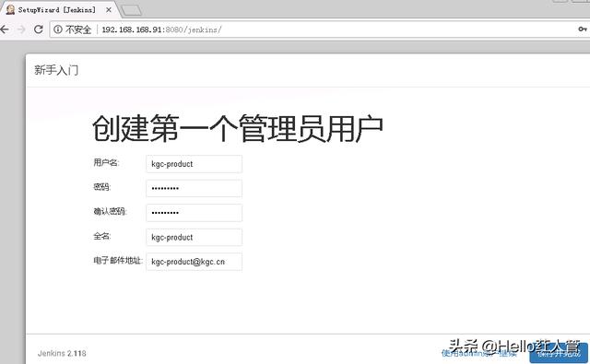
Task: Click the 新手入门 header text
Action: [x=56, y=70]
